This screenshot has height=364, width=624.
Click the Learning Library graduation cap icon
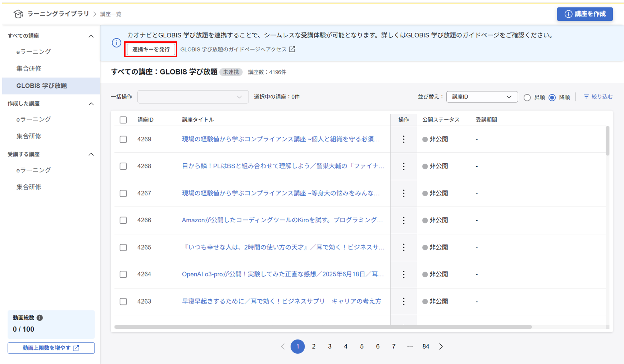click(18, 14)
